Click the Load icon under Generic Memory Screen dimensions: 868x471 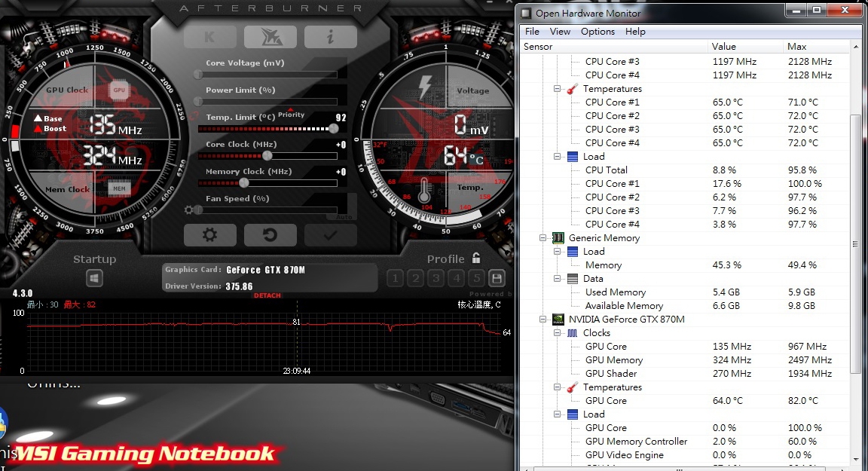(573, 251)
